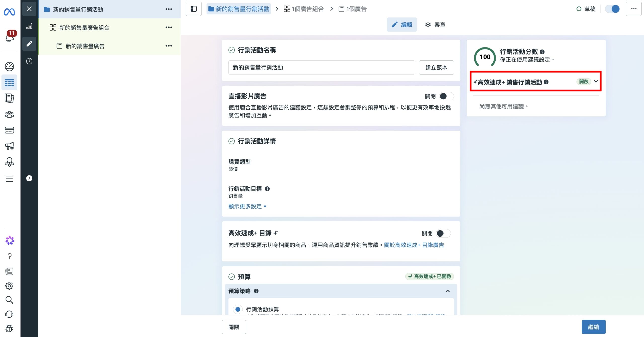Screen dimensions: 644x337
Task: Click the 建立範本 button
Action: click(436, 68)
